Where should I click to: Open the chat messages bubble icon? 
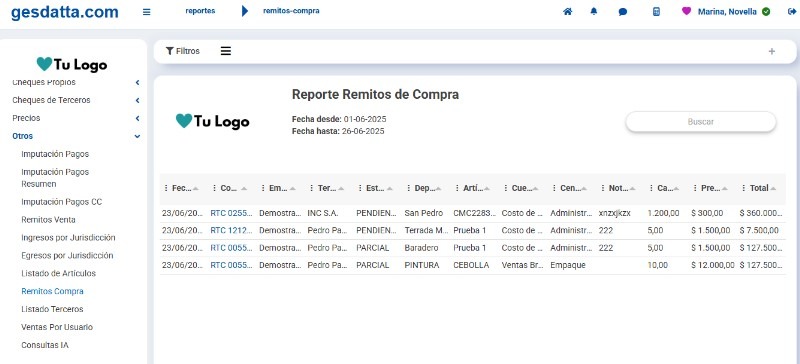click(623, 12)
